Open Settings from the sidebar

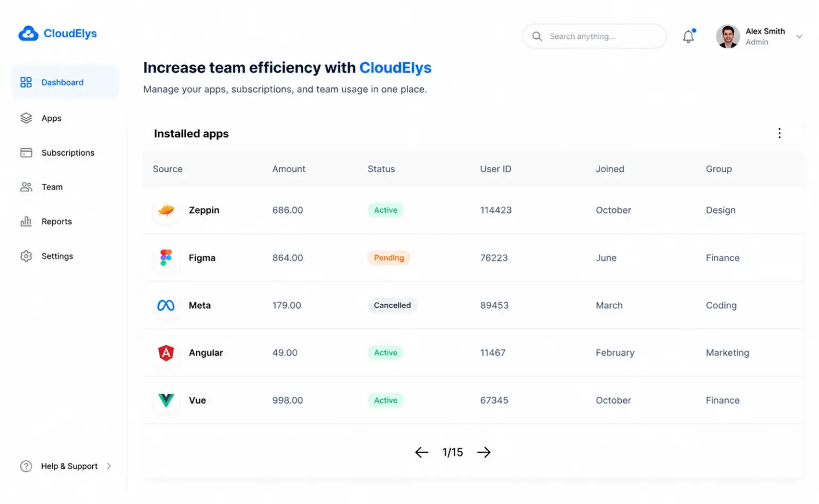46,256
